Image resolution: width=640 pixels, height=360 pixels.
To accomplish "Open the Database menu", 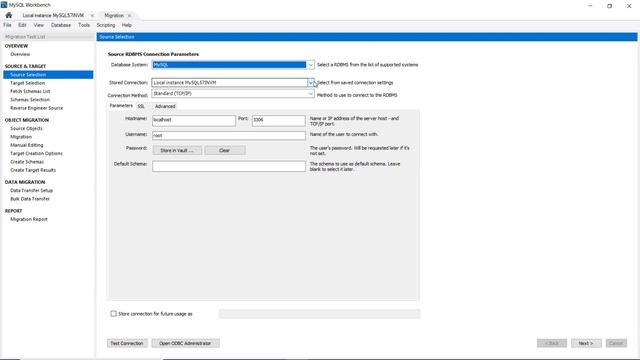I will coord(61,25).
